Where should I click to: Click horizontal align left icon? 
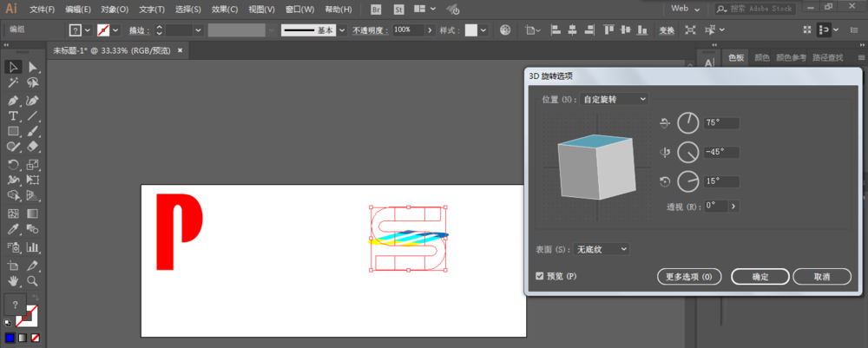point(556,30)
